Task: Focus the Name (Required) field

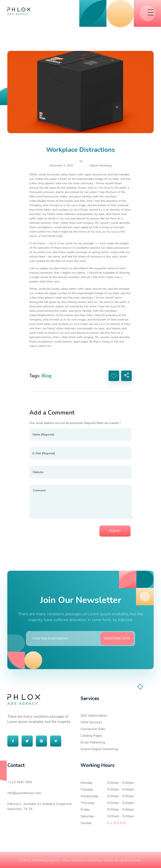Action: (x=80, y=434)
